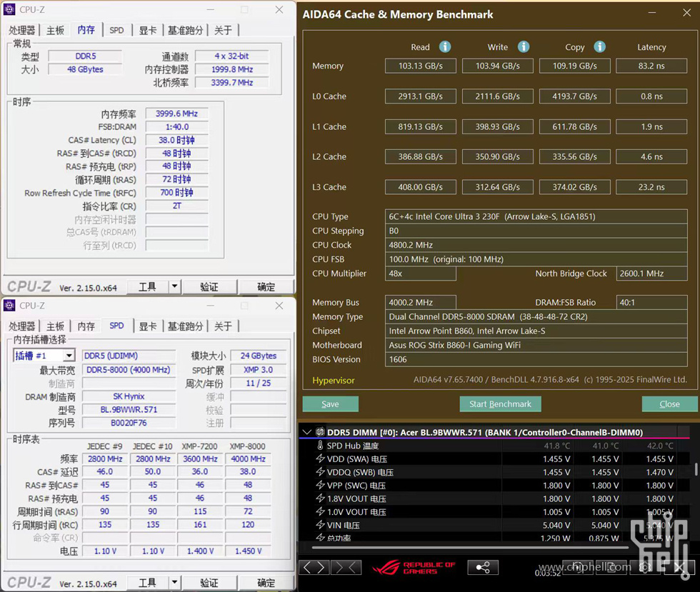Click the vertical scrollbar thumb in sensor panel

pos(696,468)
